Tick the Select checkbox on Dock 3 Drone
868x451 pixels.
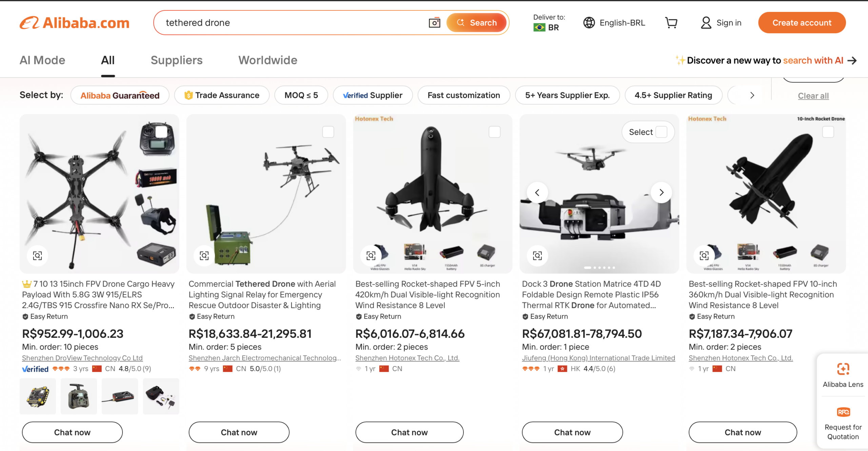[661, 132]
